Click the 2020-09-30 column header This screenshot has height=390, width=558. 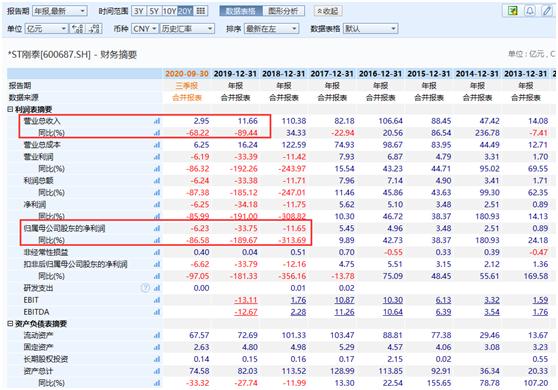point(187,74)
